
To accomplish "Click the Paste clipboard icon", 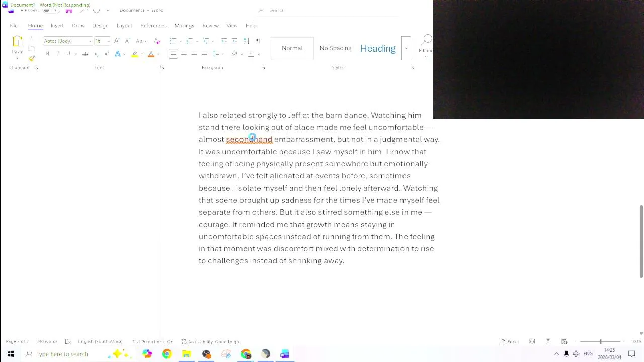I will [18, 42].
